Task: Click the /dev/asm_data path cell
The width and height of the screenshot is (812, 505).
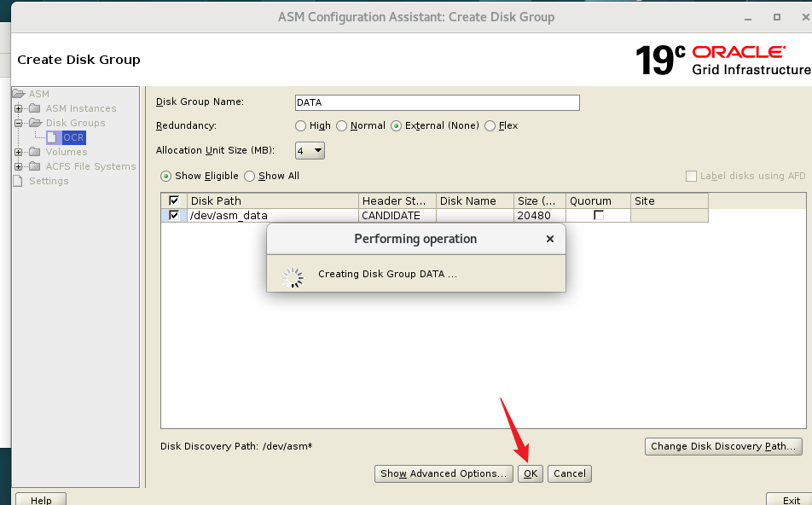Action: (x=272, y=216)
